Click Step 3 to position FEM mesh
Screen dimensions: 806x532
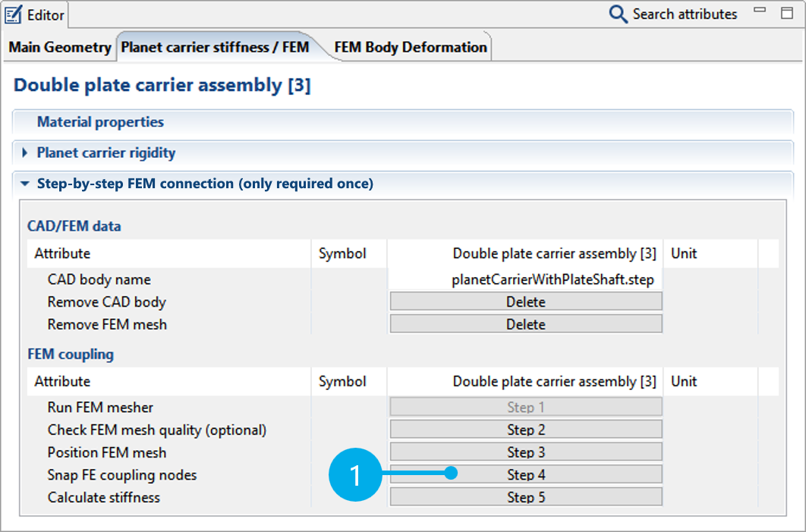[x=526, y=452]
